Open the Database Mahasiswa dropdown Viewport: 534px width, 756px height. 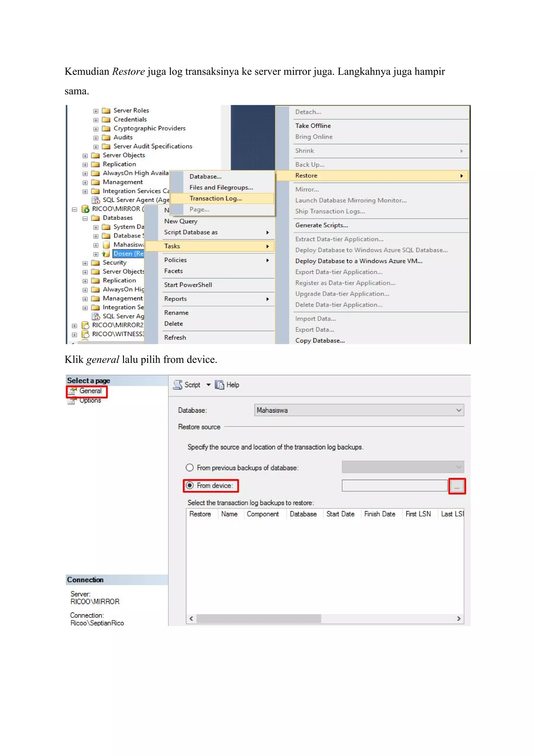pos(459,410)
